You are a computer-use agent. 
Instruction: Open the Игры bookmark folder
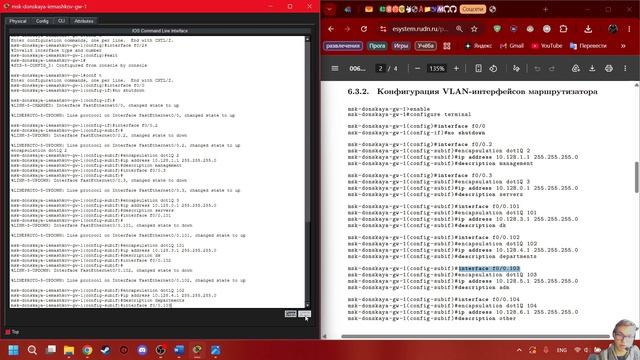pos(401,46)
